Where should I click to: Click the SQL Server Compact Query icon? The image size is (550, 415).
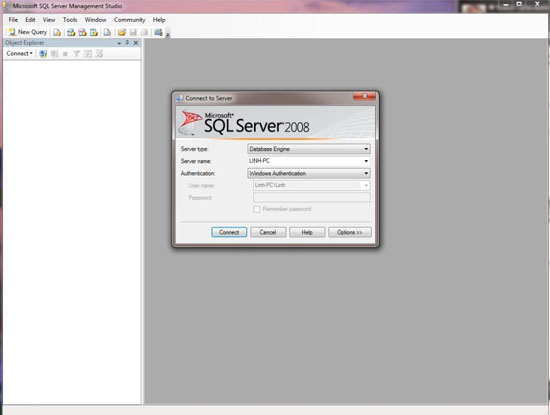point(107,33)
